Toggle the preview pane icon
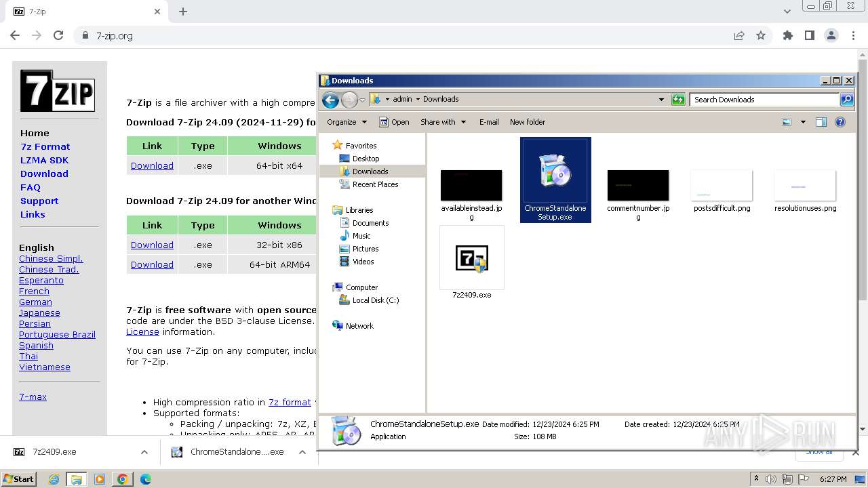The height and width of the screenshot is (488, 868). (821, 122)
